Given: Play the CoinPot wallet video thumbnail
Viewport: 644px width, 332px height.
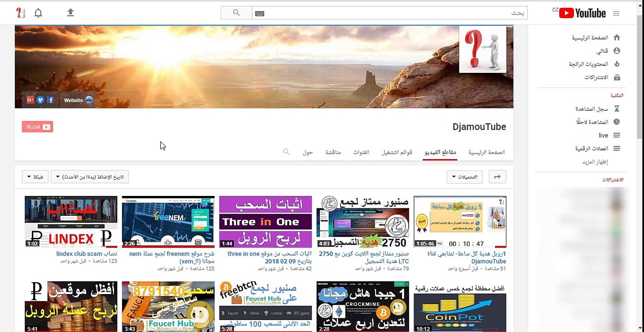Looking at the screenshot, I should pos(460,307).
